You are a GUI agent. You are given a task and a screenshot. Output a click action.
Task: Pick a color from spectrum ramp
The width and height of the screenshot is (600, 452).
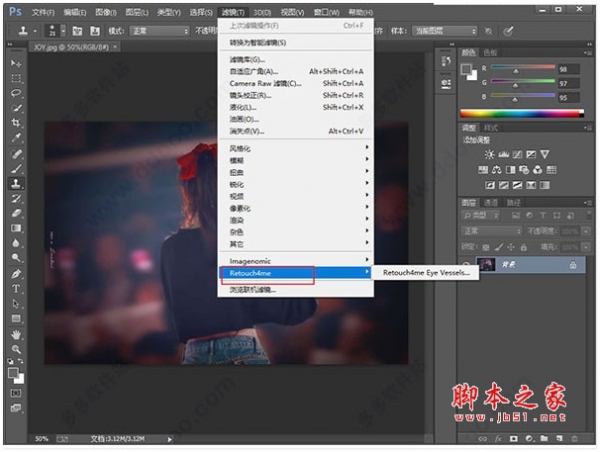[522, 113]
